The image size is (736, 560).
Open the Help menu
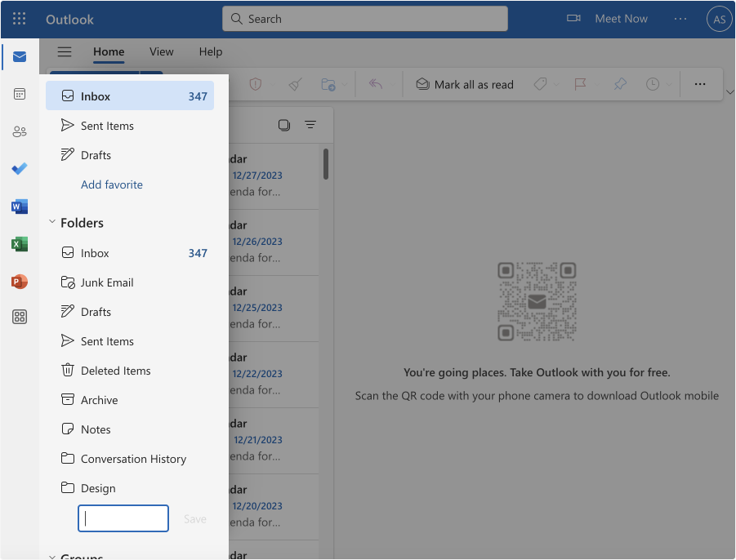pyautogui.click(x=210, y=51)
